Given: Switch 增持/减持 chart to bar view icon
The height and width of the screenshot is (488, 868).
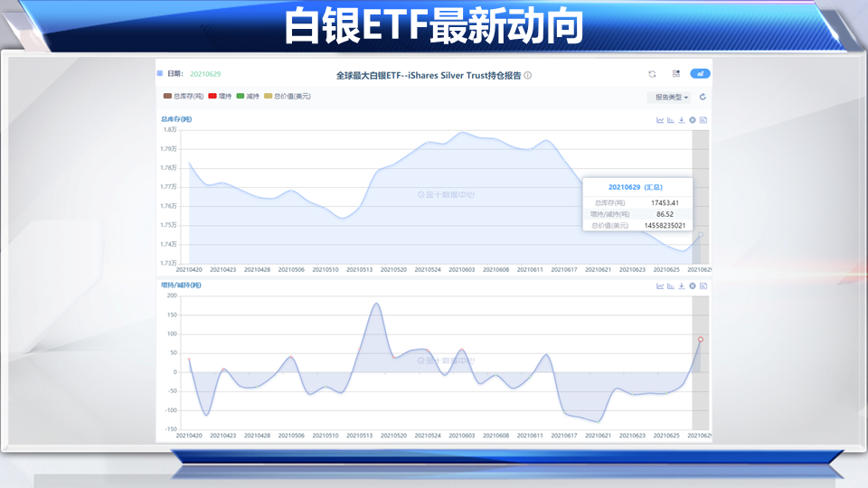Looking at the screenshot, I should click(x=671, y=286).
